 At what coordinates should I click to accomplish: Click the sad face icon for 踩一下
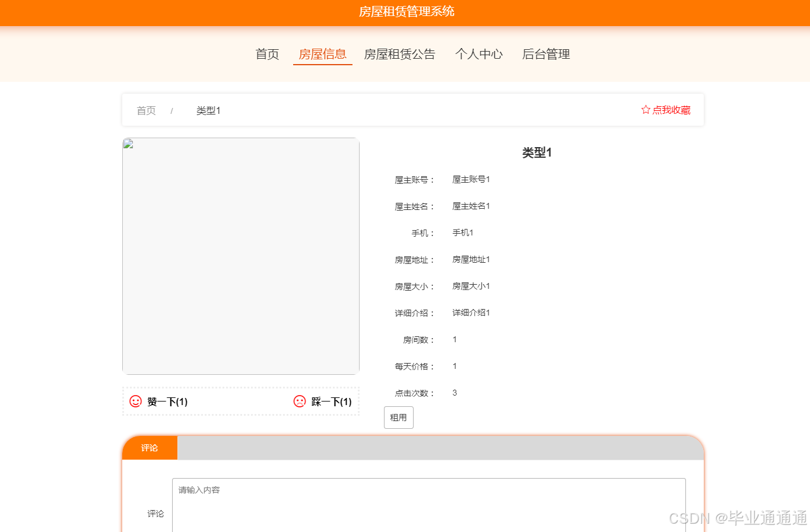[300, 402]
